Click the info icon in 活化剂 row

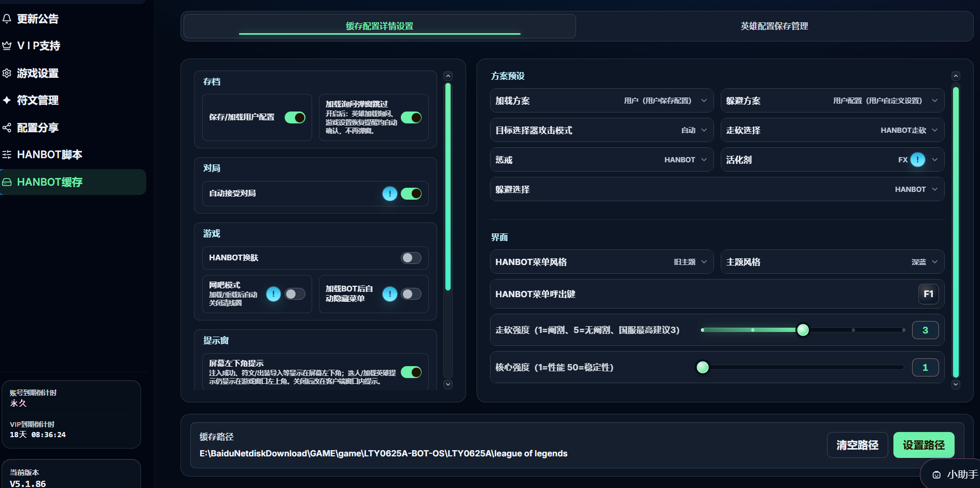tap(918, 160)
